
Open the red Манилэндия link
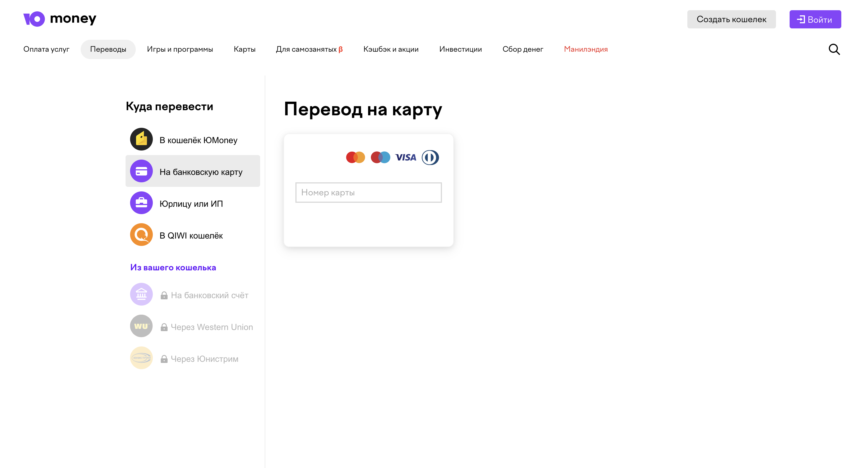point(586,49)
